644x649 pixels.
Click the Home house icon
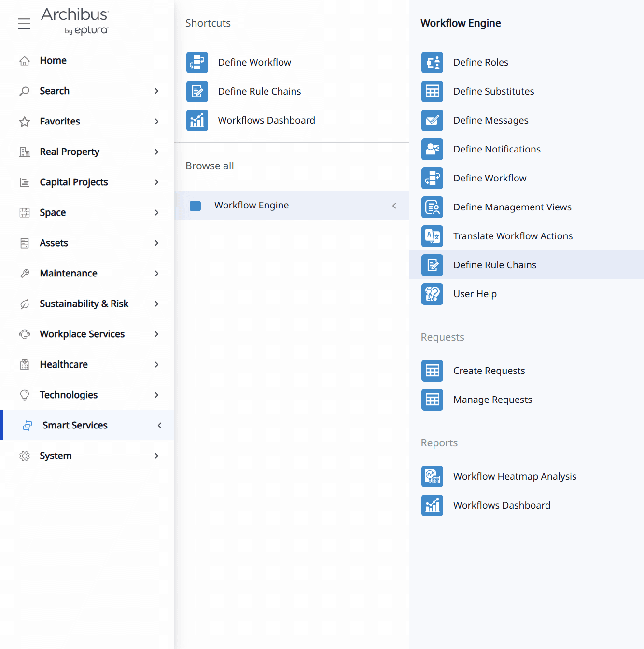pos(25,61)
